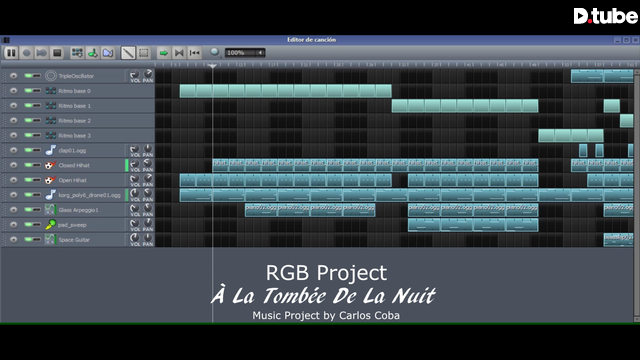
Task: Click the TripleOscillator instrument icon
Action: [x=51, y=76]
